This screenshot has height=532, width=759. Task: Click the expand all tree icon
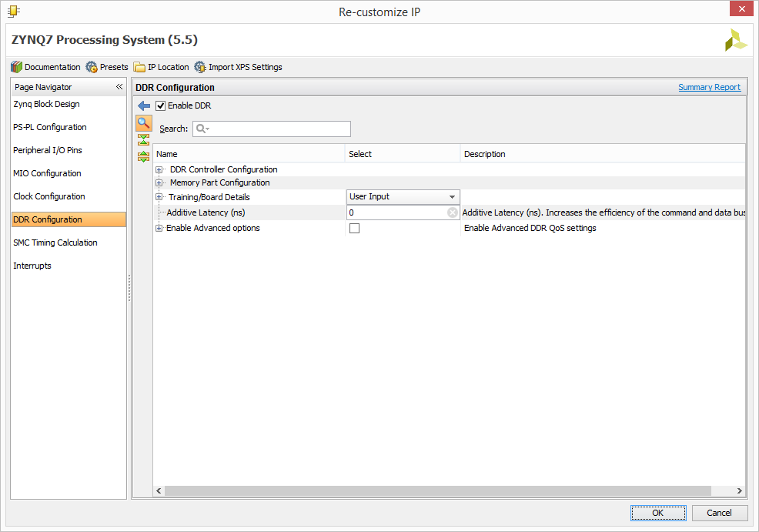(143, 156)
